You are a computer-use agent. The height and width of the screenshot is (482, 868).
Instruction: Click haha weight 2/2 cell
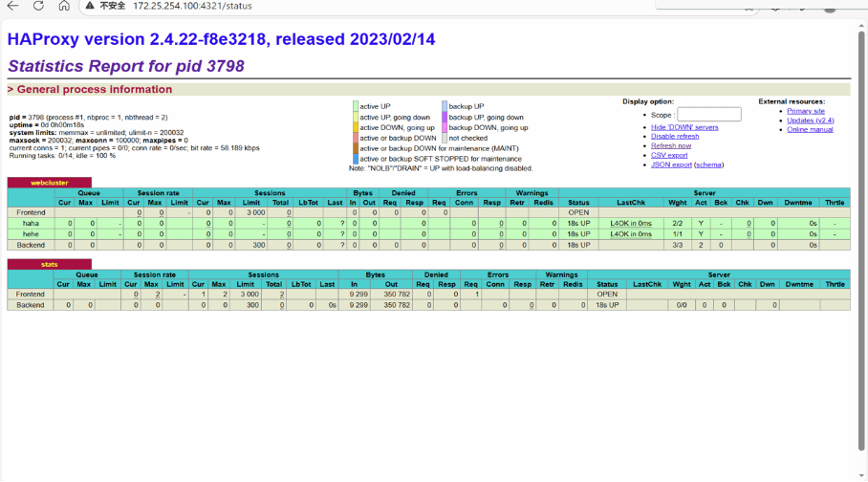[678, 223]
